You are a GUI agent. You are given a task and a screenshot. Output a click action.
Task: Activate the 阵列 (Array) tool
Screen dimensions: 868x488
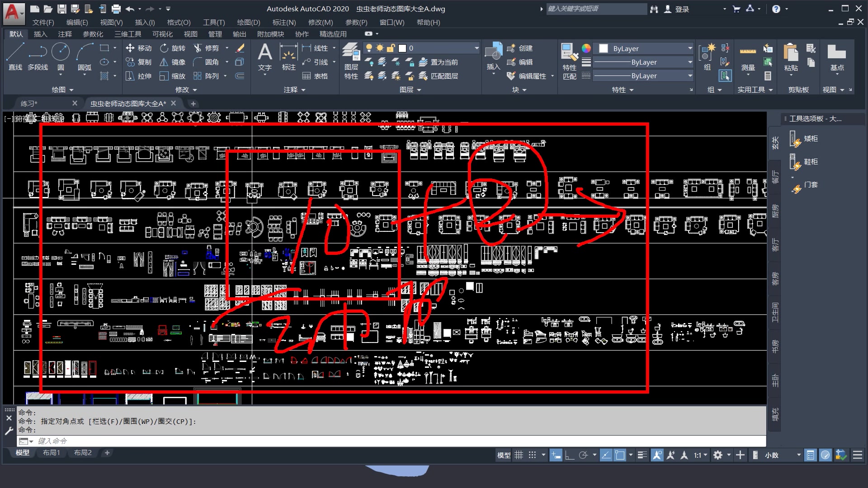coord(208,76)
